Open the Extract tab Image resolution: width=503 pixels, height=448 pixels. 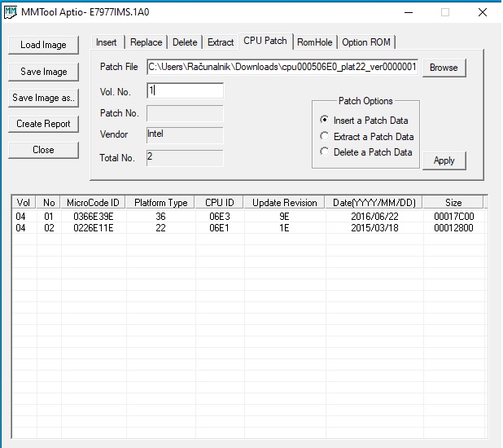coord(221,42)
